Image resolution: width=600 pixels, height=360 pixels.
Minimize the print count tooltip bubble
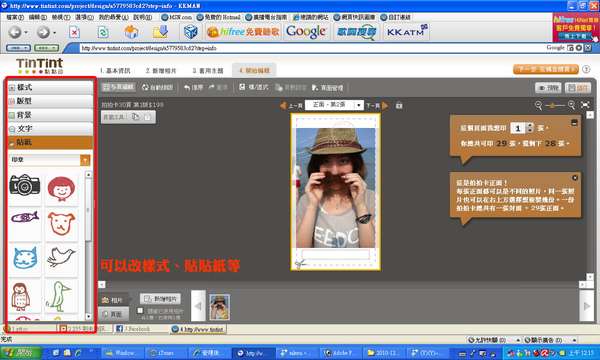point(574,122)
